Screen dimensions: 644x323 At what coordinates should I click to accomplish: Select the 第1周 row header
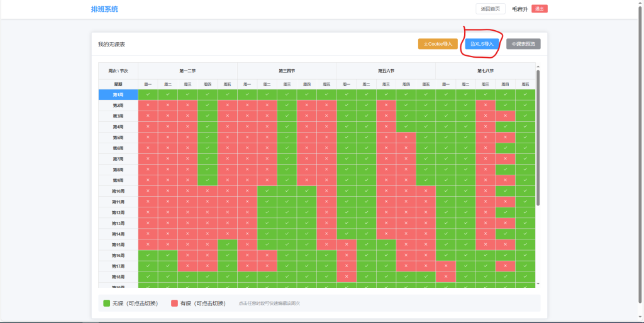[x=118, y=94]
